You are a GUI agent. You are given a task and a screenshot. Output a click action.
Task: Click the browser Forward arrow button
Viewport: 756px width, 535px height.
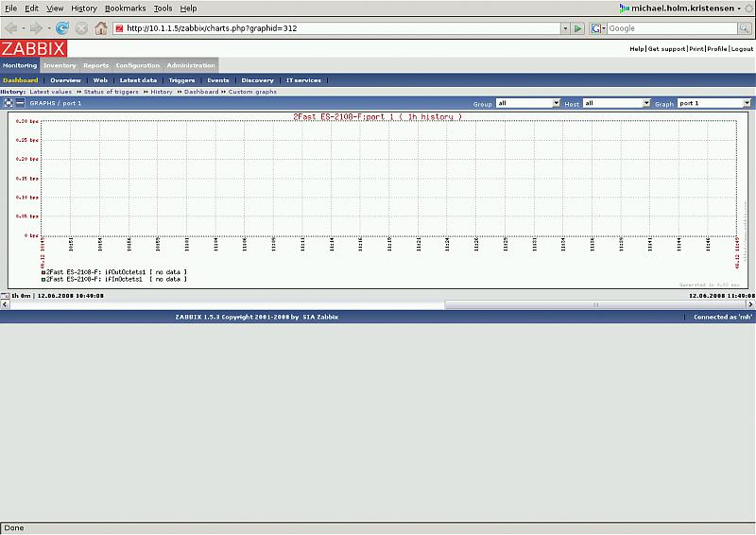[37, 28]
